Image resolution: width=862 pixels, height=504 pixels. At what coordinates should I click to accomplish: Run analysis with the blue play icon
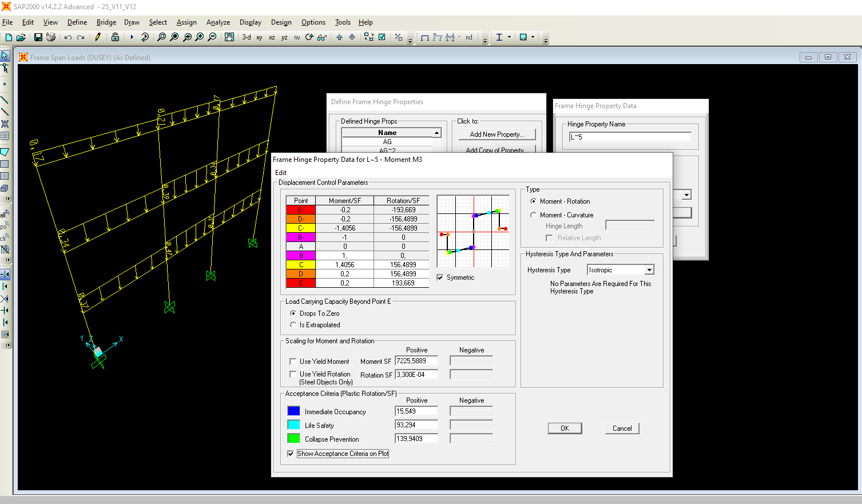point(132,37)
